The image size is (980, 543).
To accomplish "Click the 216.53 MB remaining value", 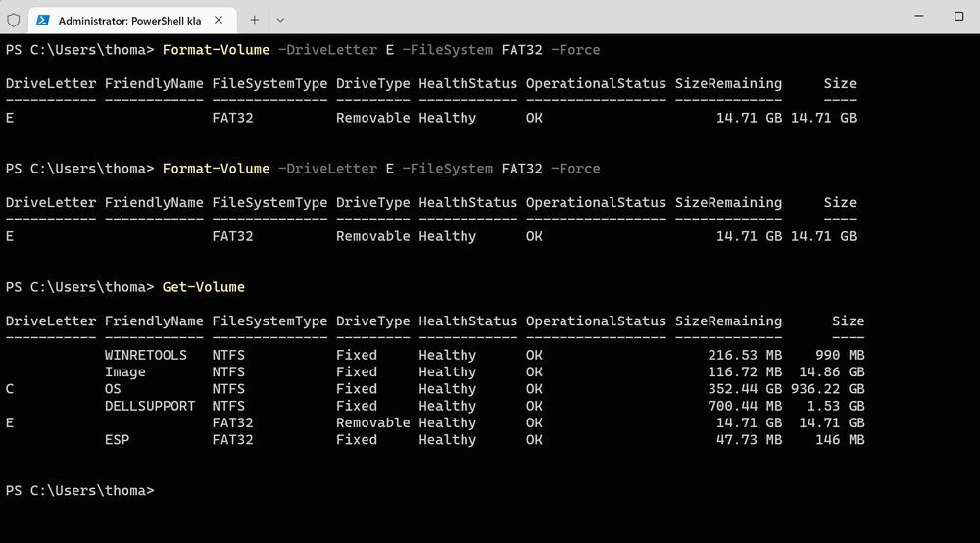I will click(745, 355).
